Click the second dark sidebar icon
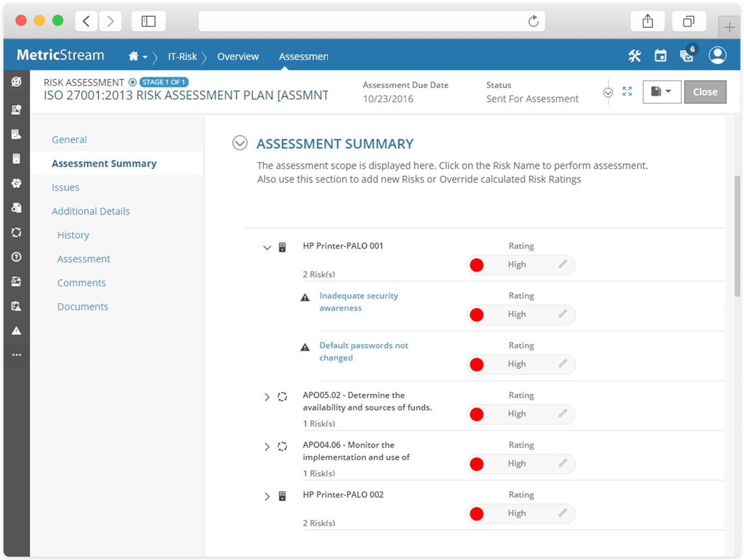The width and height of the screenshot is (744, 560). [17, 109]
